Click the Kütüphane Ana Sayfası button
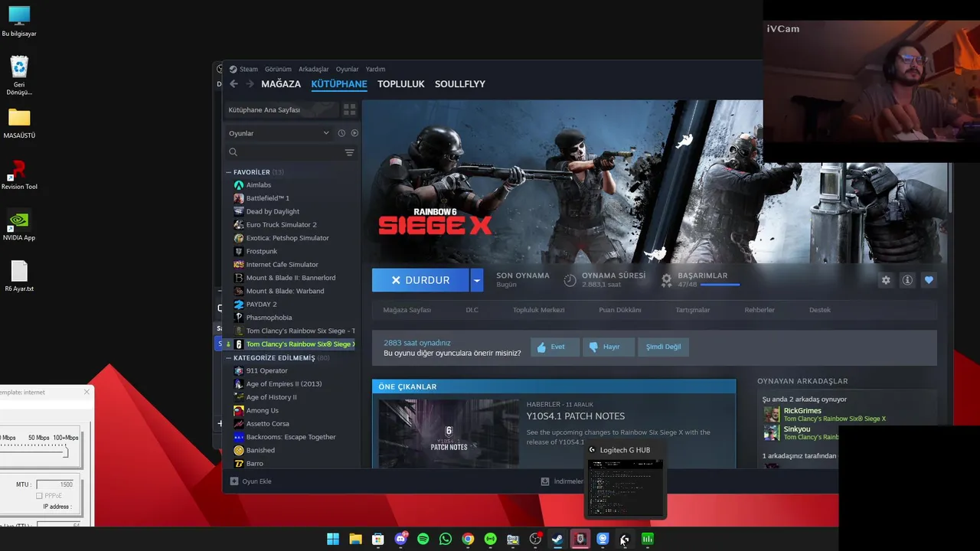This screenshot has width=980, height=551. click(280, 109)
